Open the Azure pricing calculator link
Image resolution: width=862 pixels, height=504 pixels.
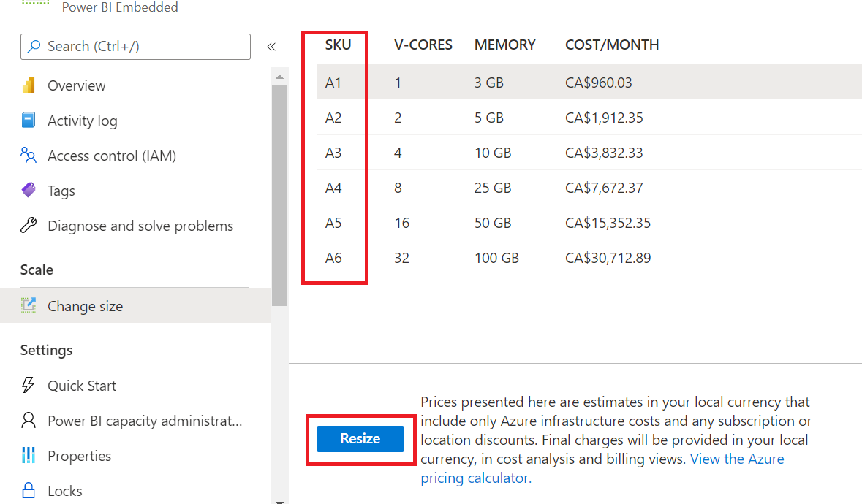point(737,459)
